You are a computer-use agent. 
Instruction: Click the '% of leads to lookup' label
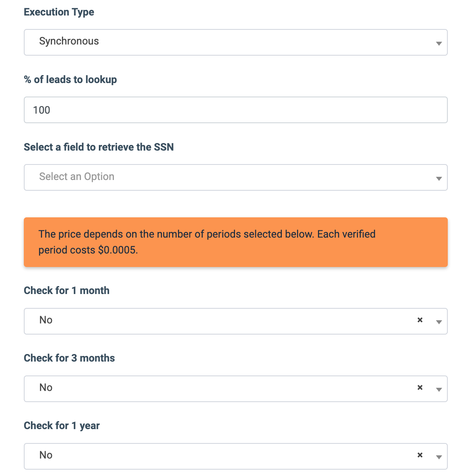[x=70, y=79]
